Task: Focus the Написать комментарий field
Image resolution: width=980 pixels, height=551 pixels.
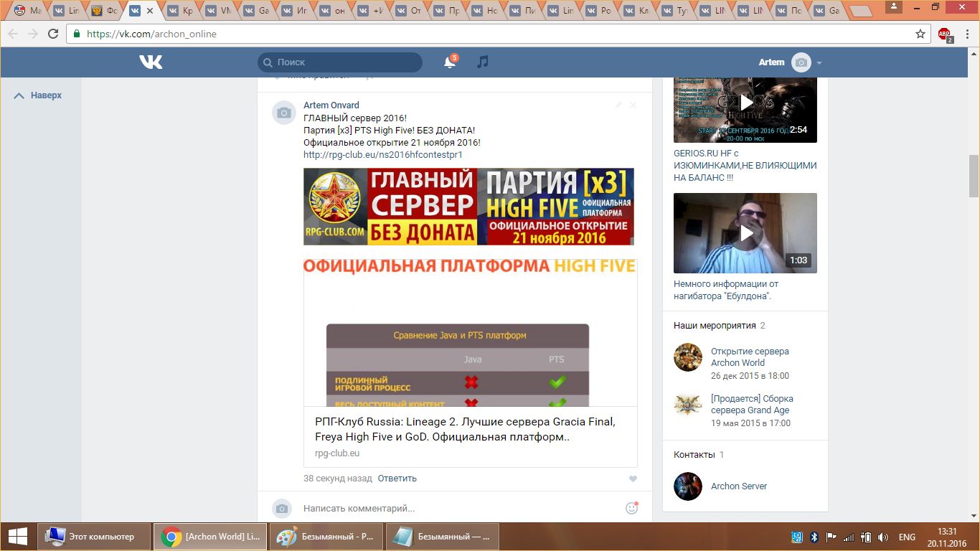Action: click(459, 509)
